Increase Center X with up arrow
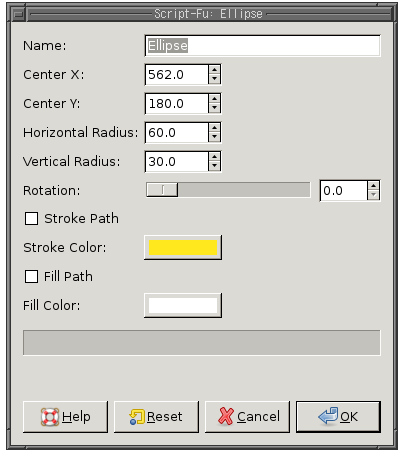This screenshot has height=459, width=401. [214, 70]
